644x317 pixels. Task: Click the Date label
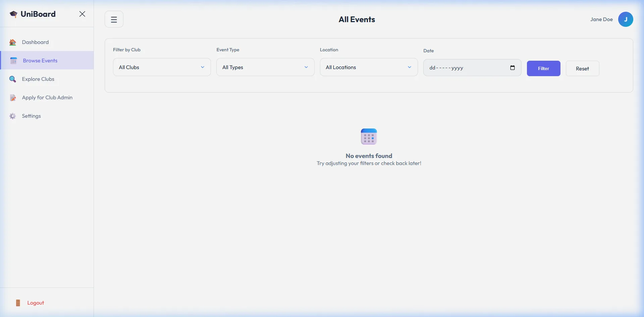tap(429, 51)
